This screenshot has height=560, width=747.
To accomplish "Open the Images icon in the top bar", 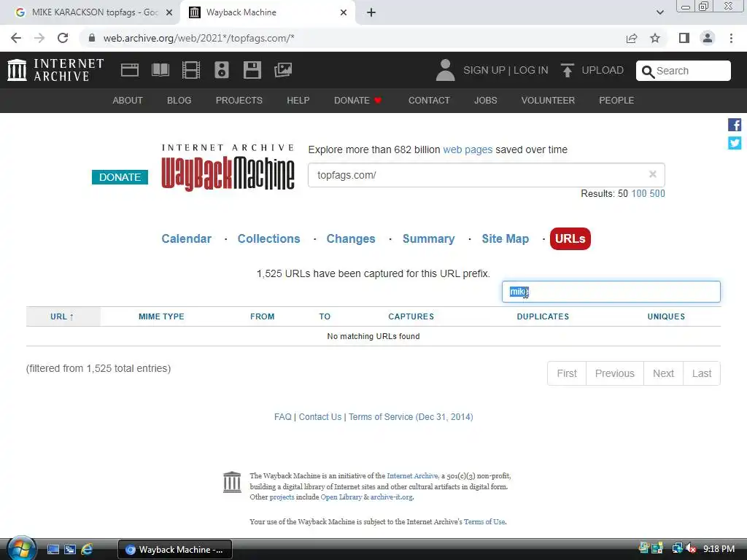I will pos(283,70).
